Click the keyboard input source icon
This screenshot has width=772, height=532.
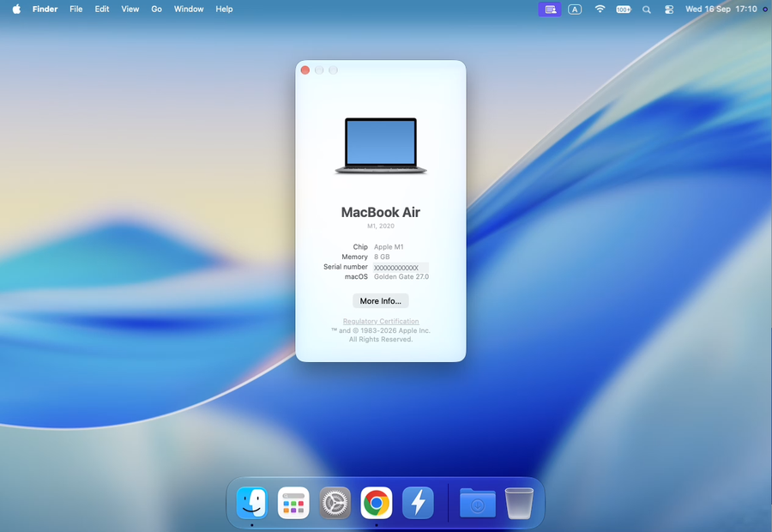click(x=575, y=9)
